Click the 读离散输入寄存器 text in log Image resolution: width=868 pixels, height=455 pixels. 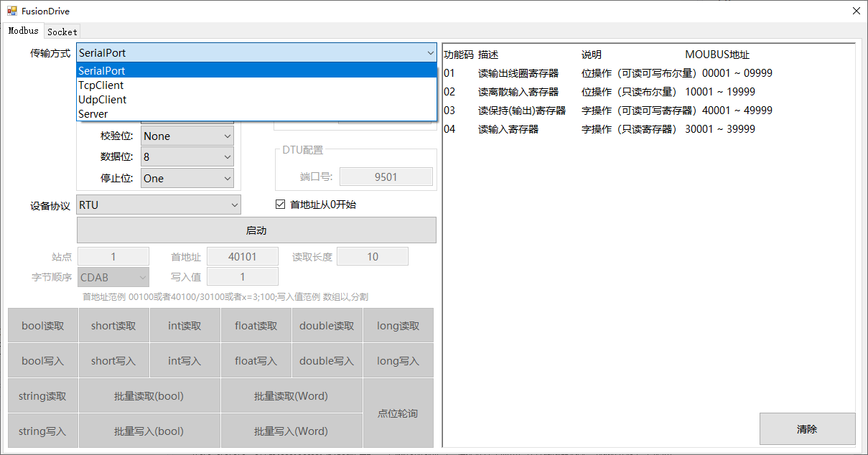tap(518, 92)
